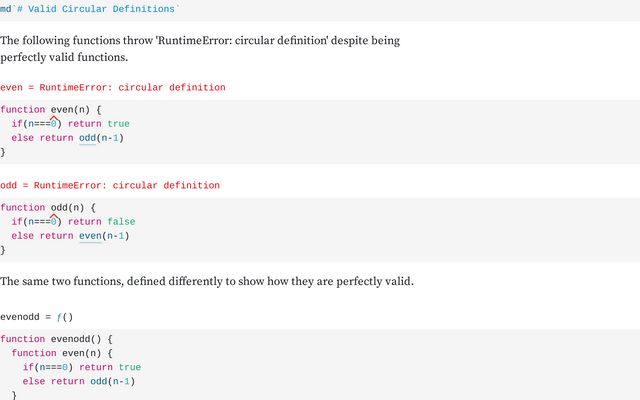Click the 'true' literal in first even function

(118, 124)
